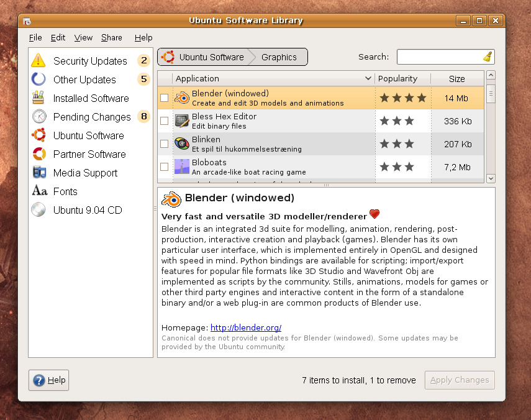Select Pending Changes in sidebar
The height and width of the screenshot is (420, 531).
(92, 117)
